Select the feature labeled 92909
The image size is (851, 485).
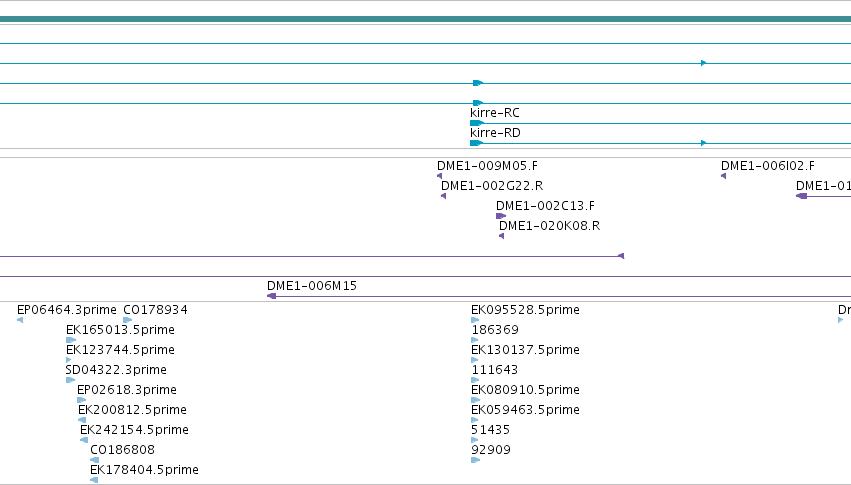click(x=491, y=450)
